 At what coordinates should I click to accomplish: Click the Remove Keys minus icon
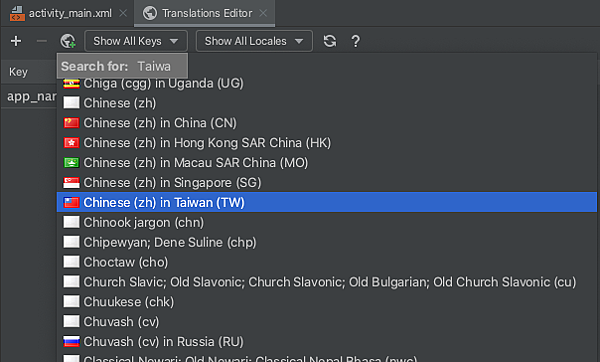click(42, 41)
